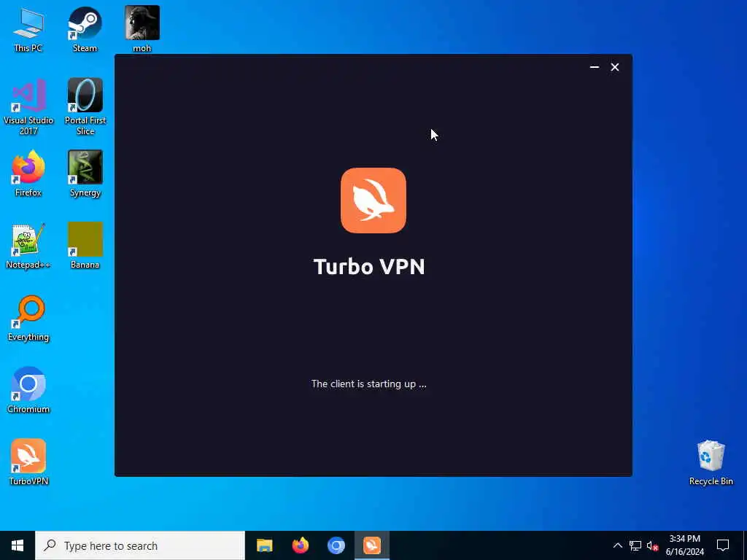Select the TurboVPN desktop shortcut
Screen dimensions: 747x560
point(28,462)
